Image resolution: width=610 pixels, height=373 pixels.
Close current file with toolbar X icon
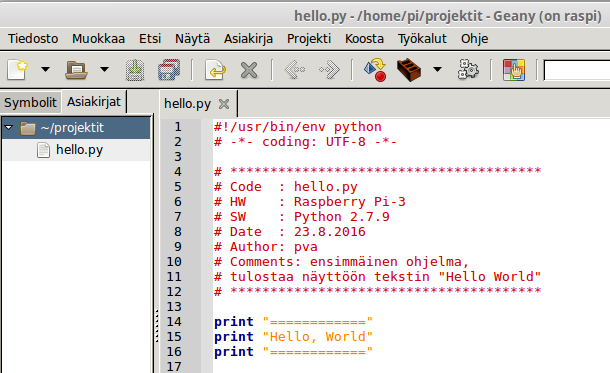[249, 70]
